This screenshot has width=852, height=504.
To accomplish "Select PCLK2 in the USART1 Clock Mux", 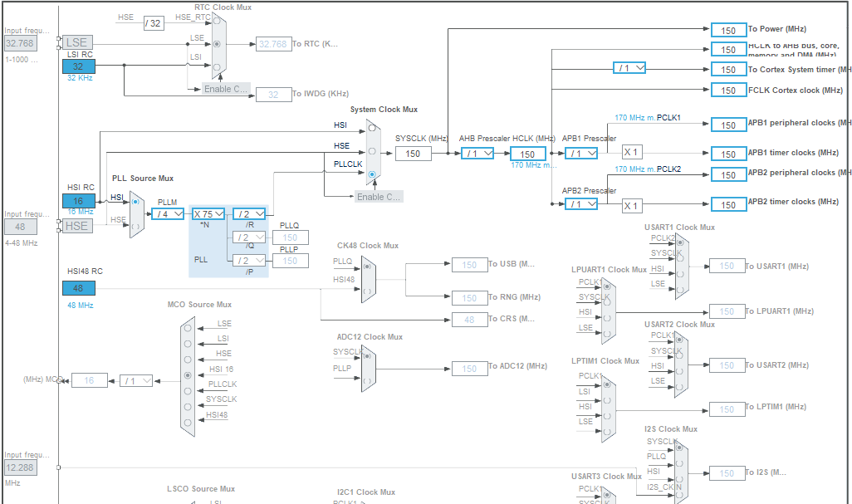I will [x=680, y=243].
